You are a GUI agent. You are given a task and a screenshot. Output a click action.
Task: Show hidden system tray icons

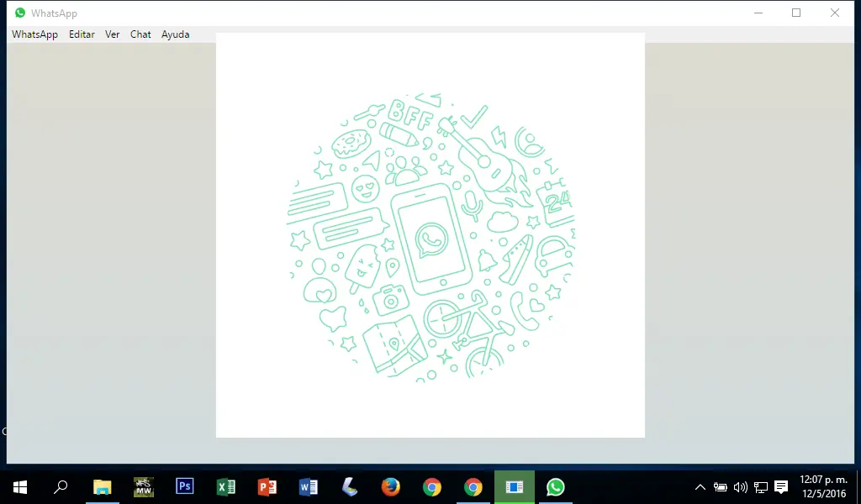(700, 487)
